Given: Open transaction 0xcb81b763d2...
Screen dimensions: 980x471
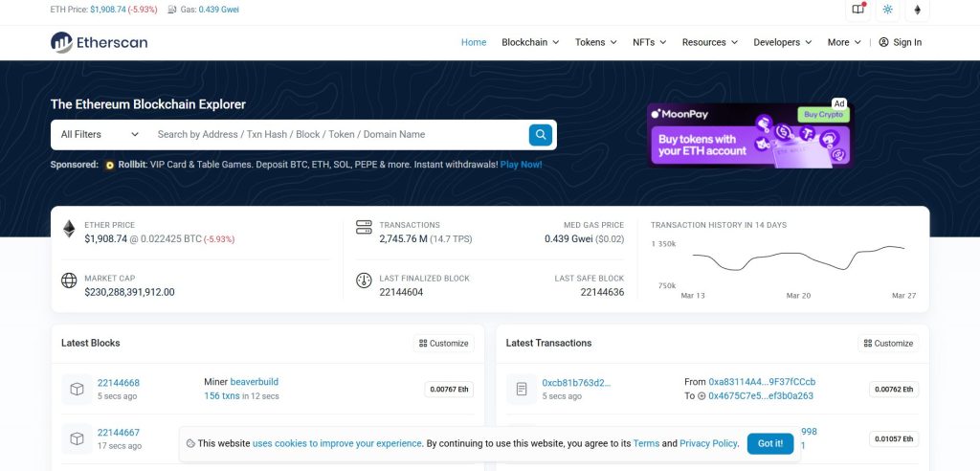Looking at the screenshot, I should (576, 383).
